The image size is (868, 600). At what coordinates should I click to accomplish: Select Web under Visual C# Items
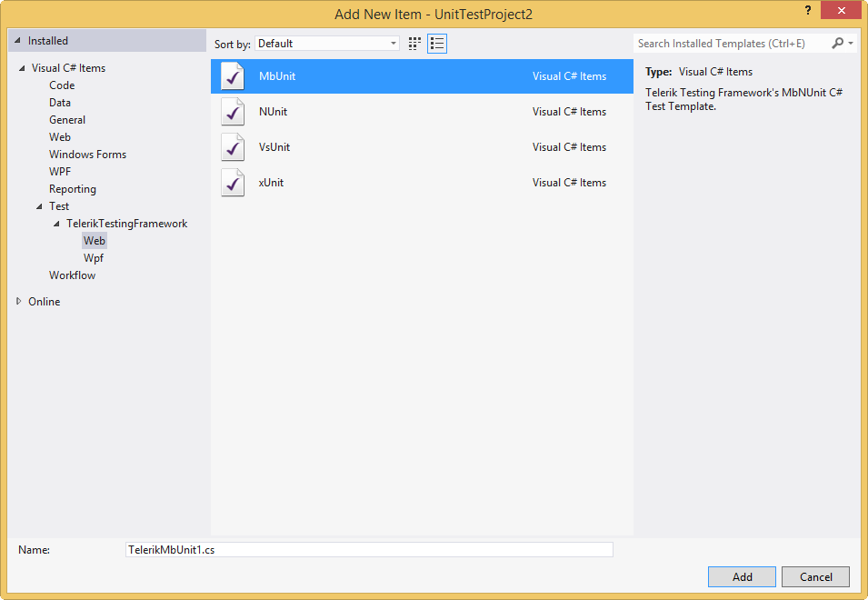(60, 136)
